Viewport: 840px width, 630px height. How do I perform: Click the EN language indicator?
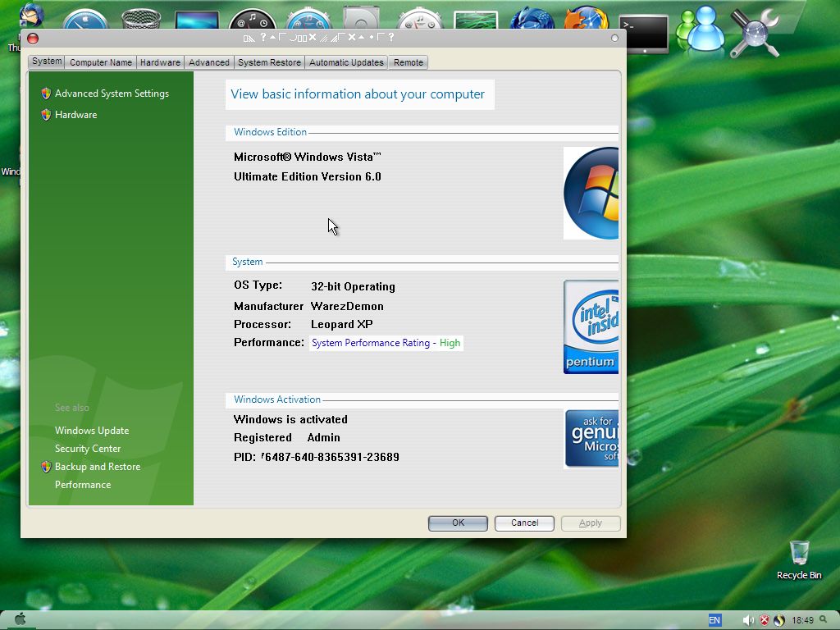click(x=714, y=620)
